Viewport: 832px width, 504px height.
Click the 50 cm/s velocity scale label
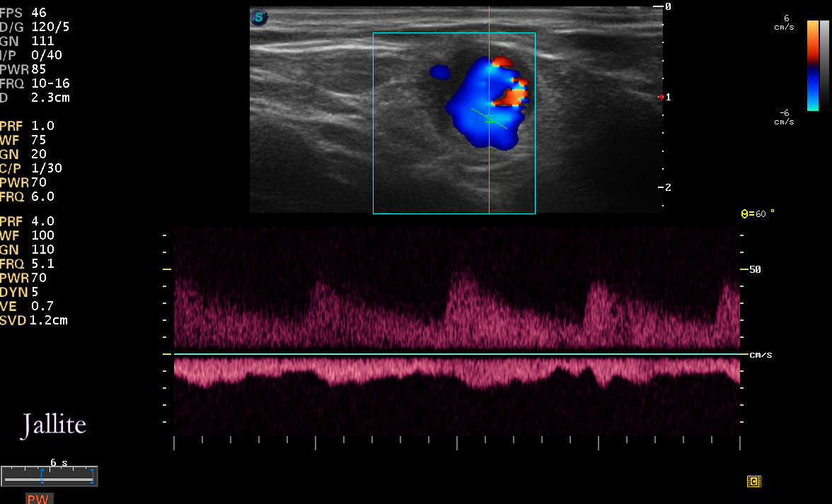[754, 269]
